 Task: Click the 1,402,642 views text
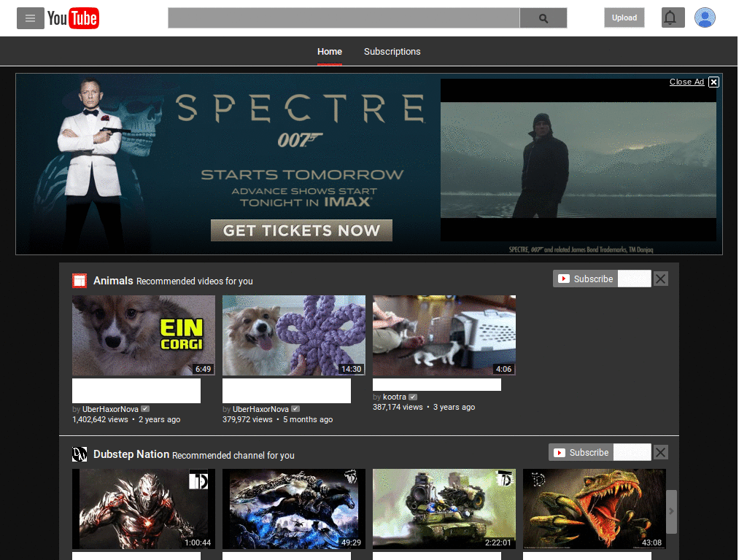(100, 419)
